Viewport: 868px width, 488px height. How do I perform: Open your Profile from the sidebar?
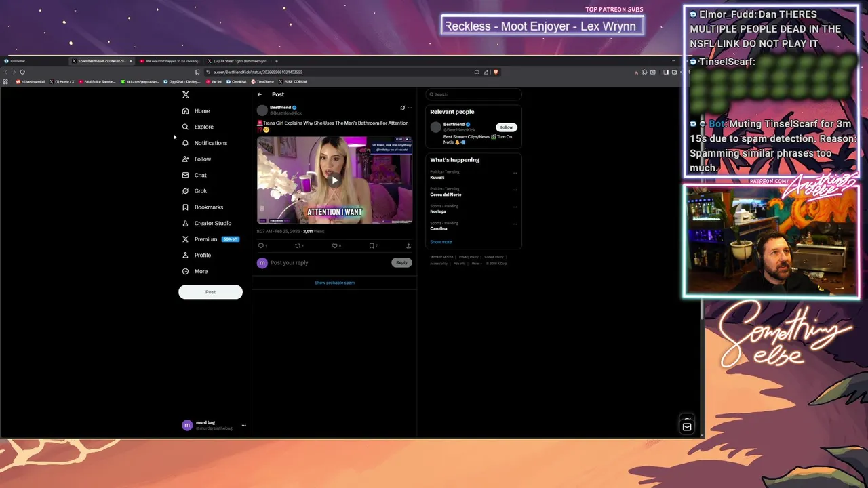pyautogui.click(x=196, y=256)
